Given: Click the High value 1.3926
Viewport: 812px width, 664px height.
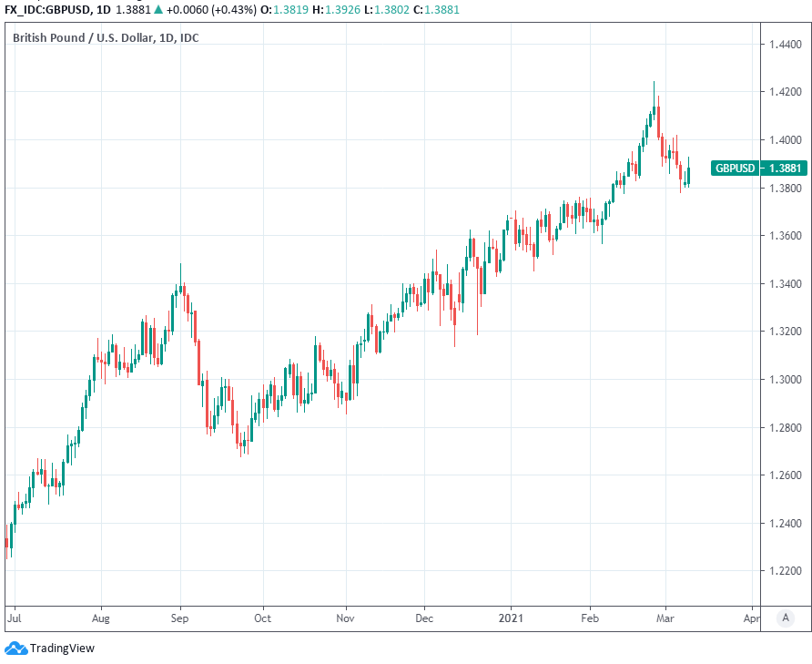Looking at the screenshot, I should 342,9.
